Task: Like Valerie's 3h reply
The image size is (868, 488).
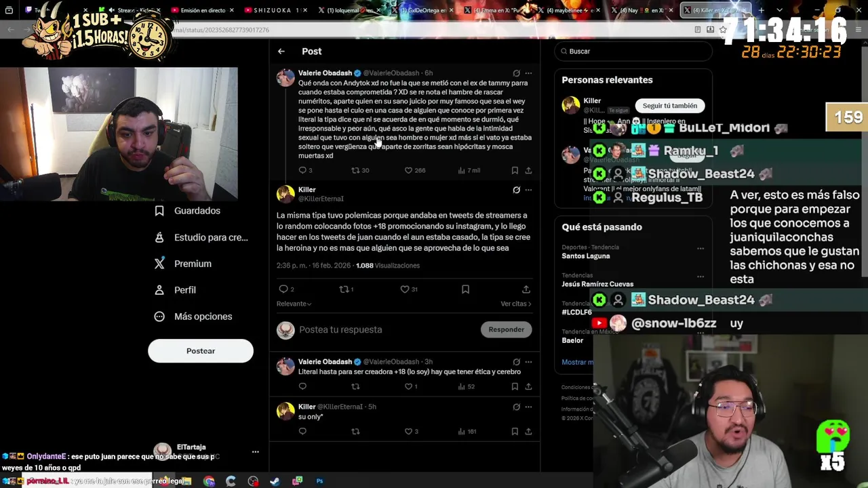Action: [411, 386]
